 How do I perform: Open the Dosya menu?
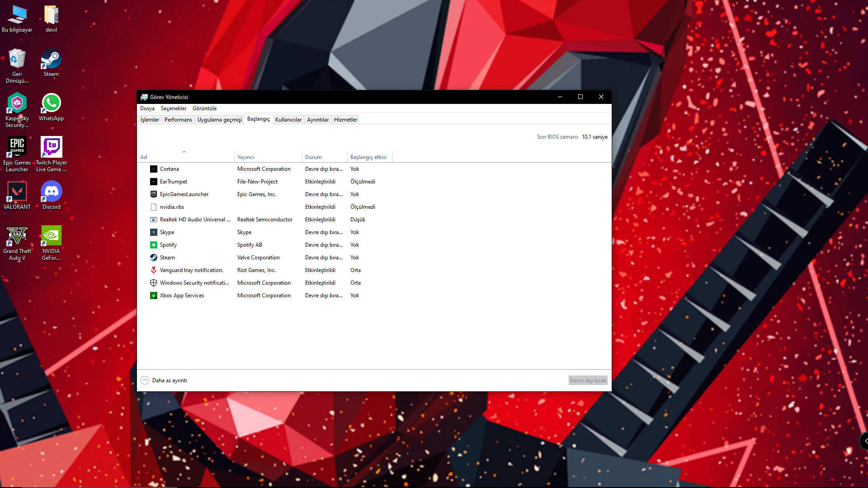coord(147,108)
